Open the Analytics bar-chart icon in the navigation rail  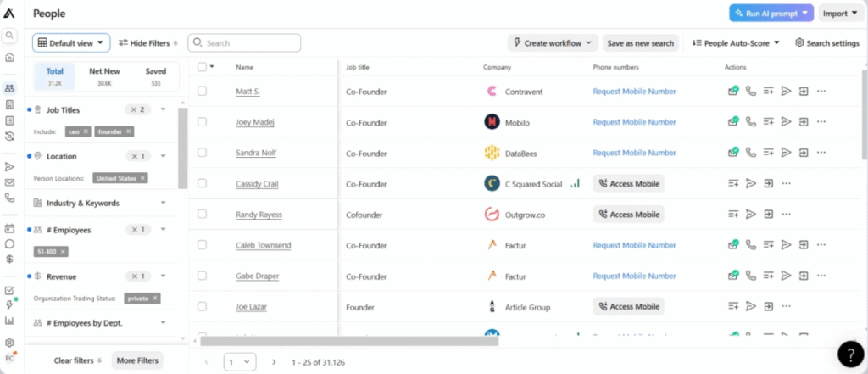coord(9,321)
